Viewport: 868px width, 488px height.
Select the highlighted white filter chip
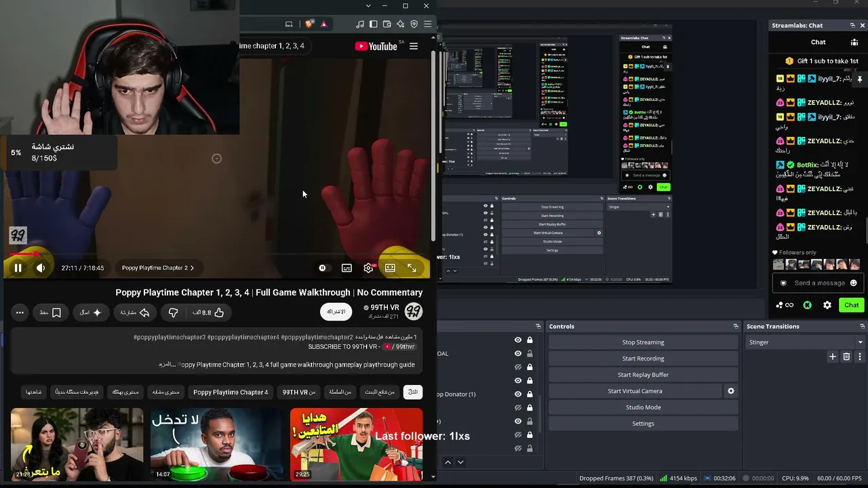click(x=412, y=392)
